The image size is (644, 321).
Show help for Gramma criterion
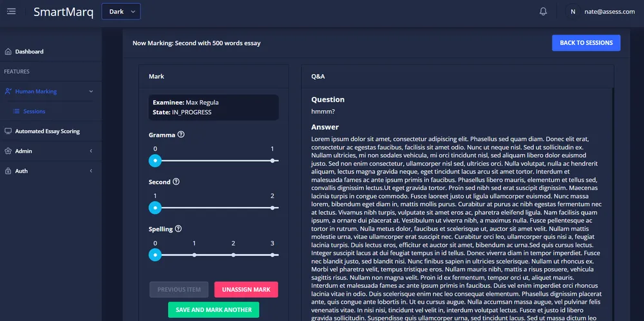pos(181,135)
